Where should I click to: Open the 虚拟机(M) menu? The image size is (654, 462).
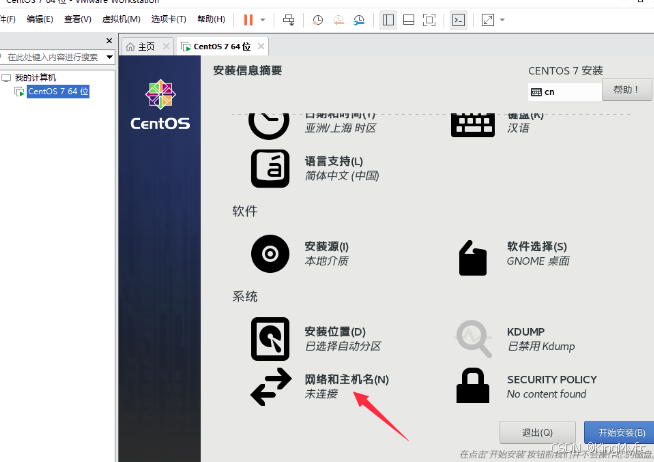(x=121, y=19)
